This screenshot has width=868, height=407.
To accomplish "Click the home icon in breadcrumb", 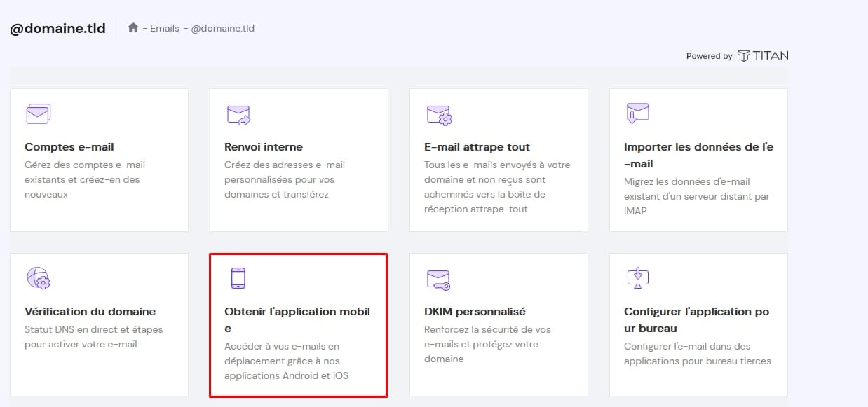I will [133, 28].
